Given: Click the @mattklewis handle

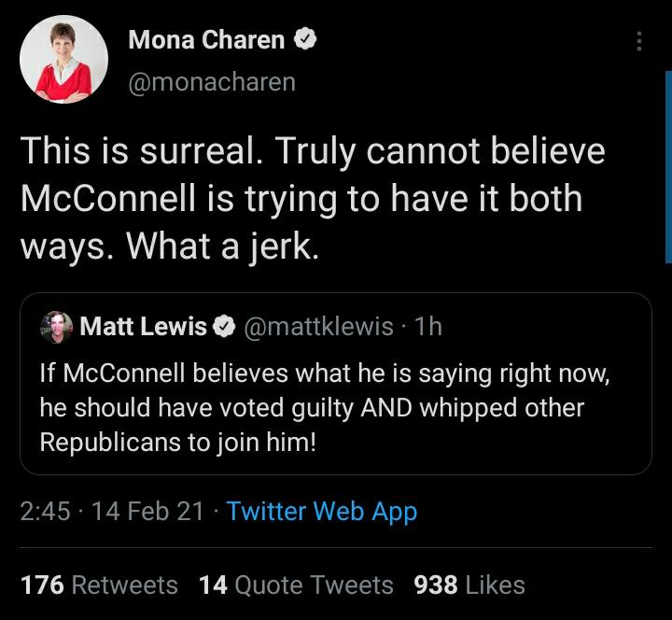Looking at the screenshot, I should click(318, 326).
